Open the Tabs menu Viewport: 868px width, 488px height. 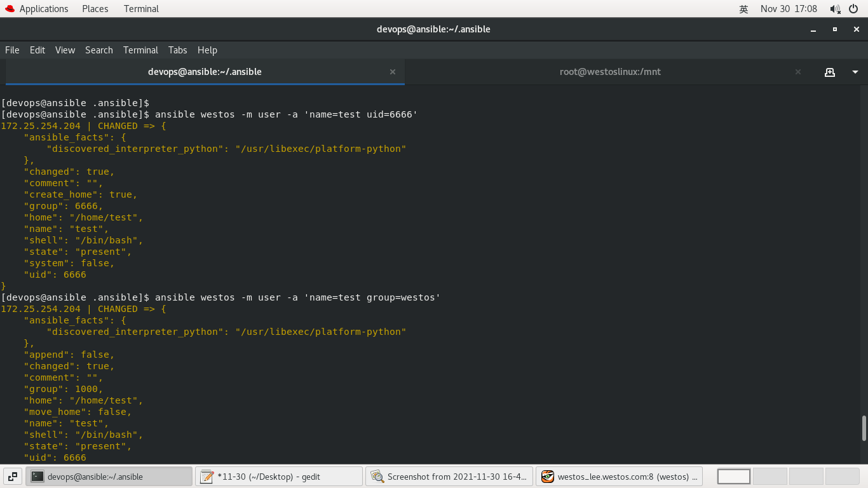[x=177, y=50]
